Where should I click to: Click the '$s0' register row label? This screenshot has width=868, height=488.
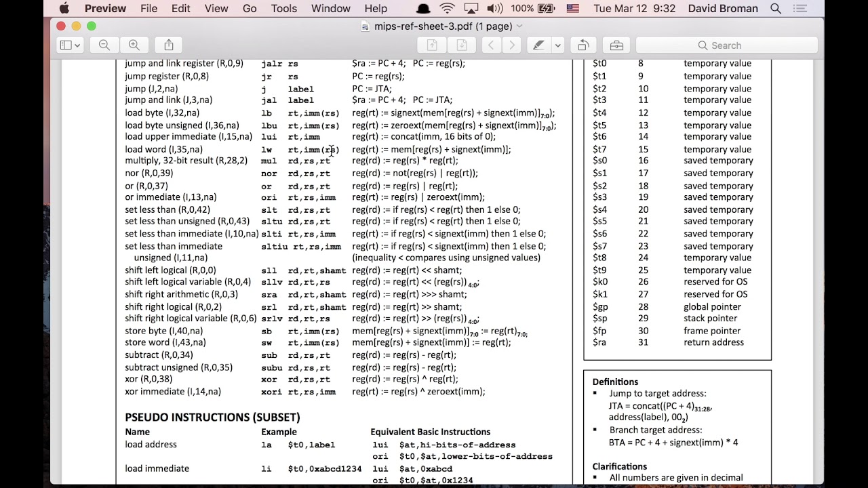600,161
